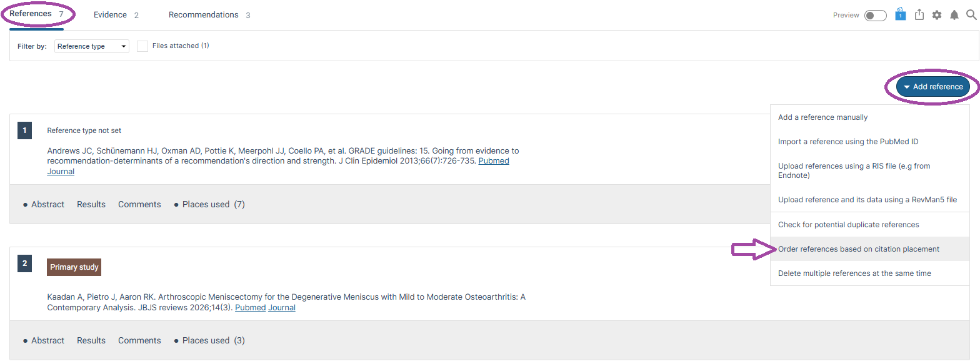Open the blue inbox icon with badge 1
980x364 pixels.
[901, 14]
